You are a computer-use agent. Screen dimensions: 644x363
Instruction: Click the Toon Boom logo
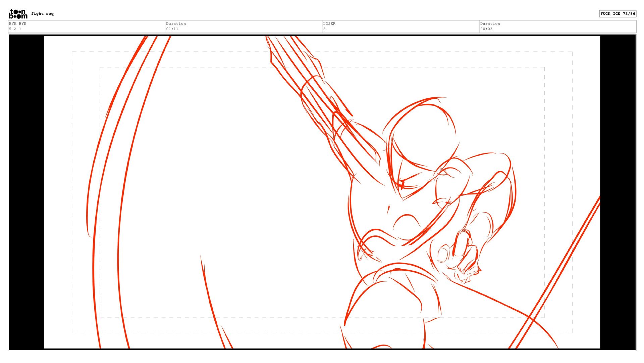[18, 14]
